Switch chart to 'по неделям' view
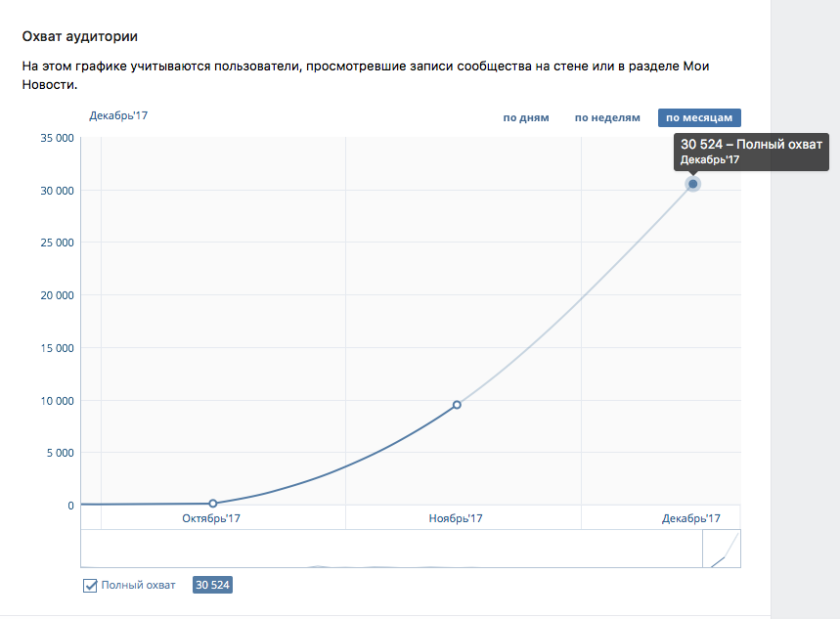This screenshot has width=840, height=619. (x=606, y=118)
